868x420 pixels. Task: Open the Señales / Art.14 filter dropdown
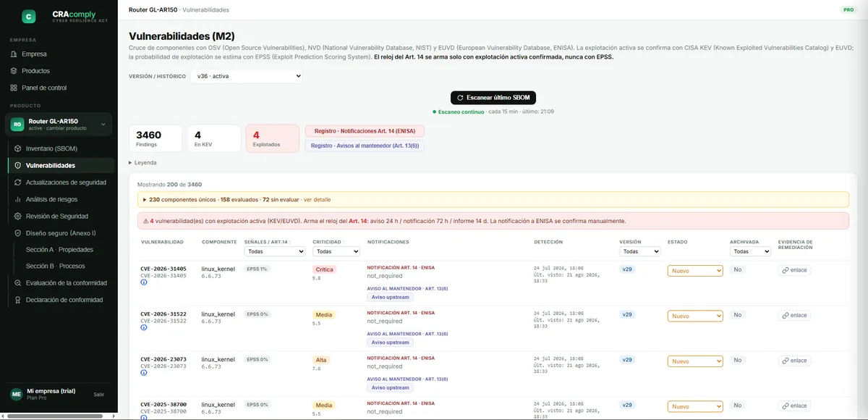point(275,251)
